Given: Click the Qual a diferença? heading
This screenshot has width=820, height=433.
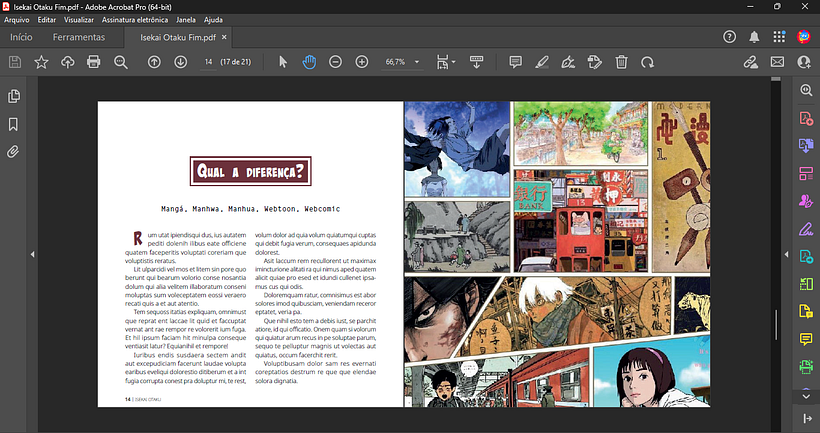Looking at the screenshot, I should pyautogui.click(x=250, y=171).
